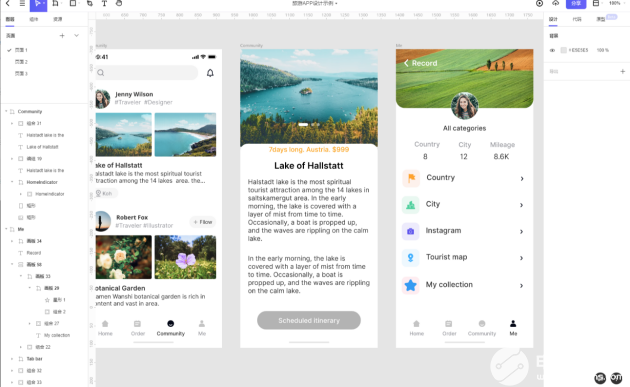
Task: Add a new page with plus icon
Action: click(62, 36)
